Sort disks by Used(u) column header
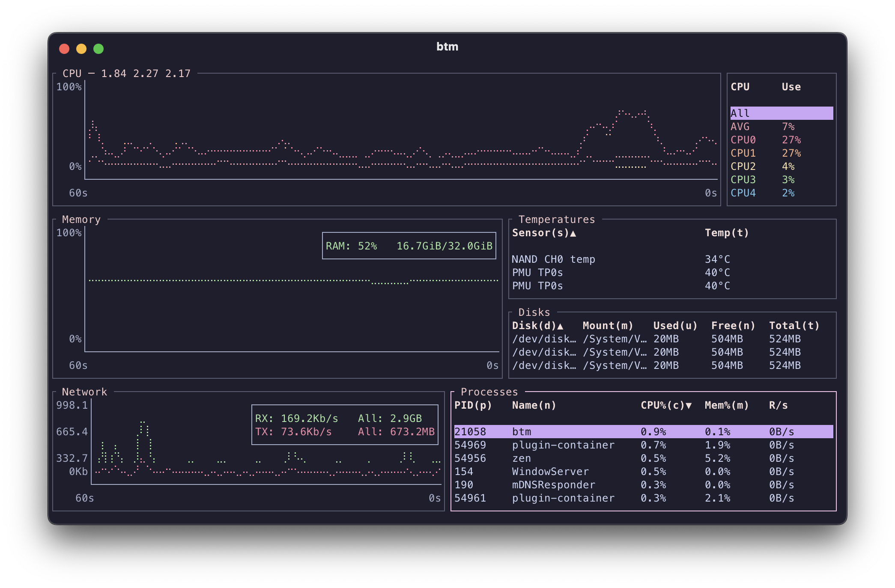The width and height of the screenshot is (895, 588). (x=675, y=326)
